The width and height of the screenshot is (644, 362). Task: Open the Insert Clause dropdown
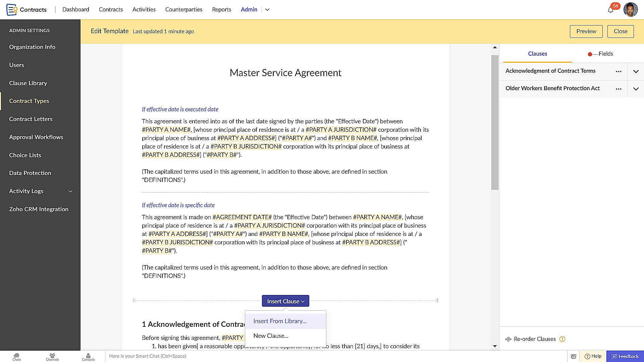pos(285,301)
